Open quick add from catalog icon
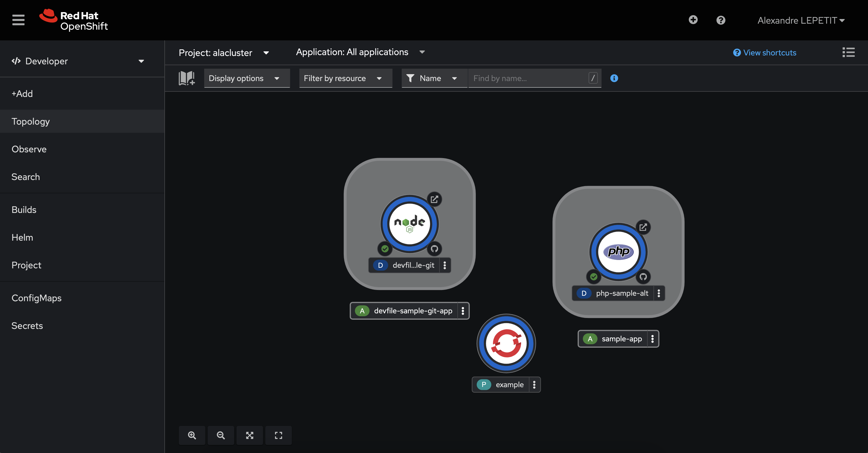The width and height of the screenshot is (868, 453). (187, 78)
